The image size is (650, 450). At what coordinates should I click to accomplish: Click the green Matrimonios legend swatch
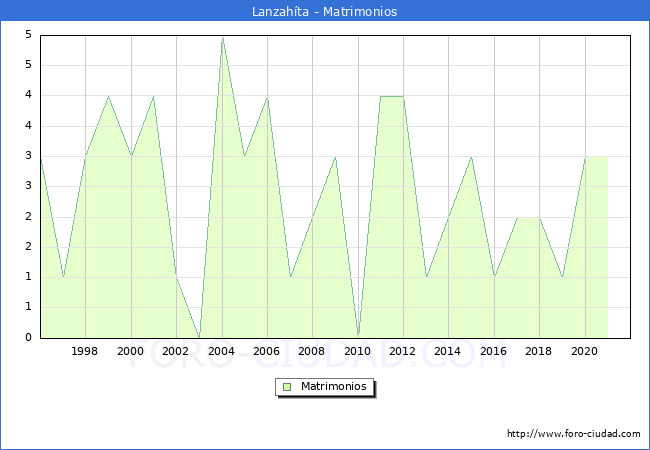point(287,387)
